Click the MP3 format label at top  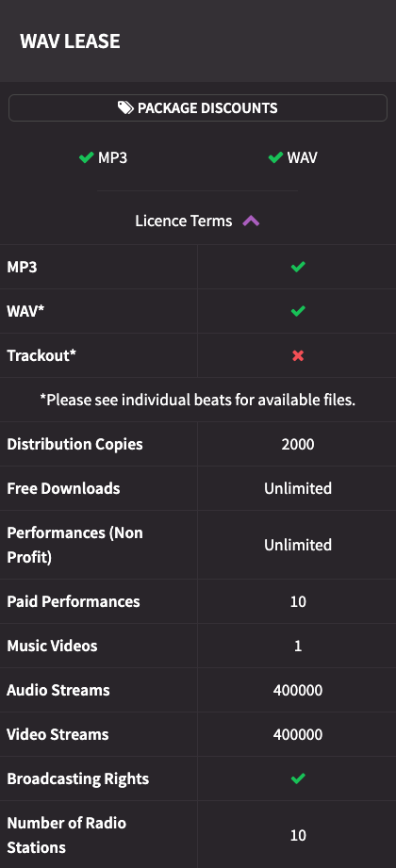[x=112, y=157]
